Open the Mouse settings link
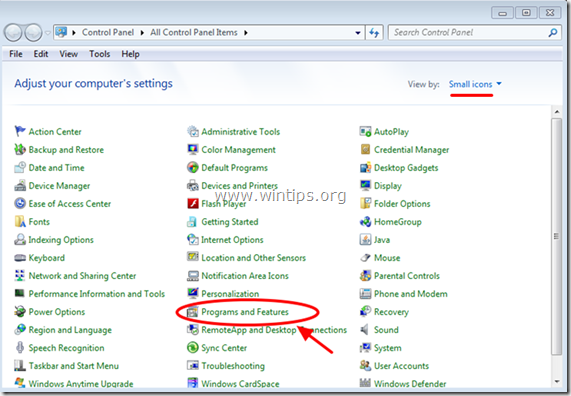The width and height of the screenshot is (571, 396). coord(387,258)
